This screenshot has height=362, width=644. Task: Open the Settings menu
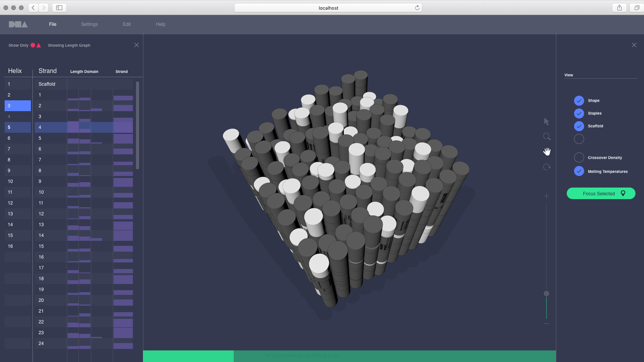coord(89,24)
